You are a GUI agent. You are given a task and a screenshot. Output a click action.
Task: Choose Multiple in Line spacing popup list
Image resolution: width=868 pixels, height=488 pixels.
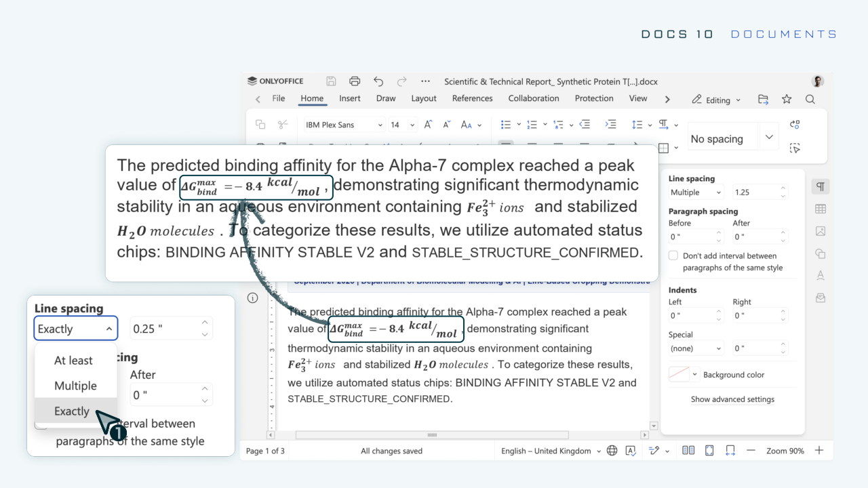pos(75,386)
